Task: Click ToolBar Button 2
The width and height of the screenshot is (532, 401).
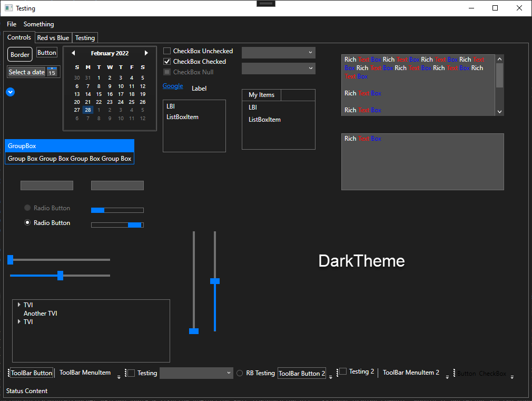Action: [x=302, y=373]
